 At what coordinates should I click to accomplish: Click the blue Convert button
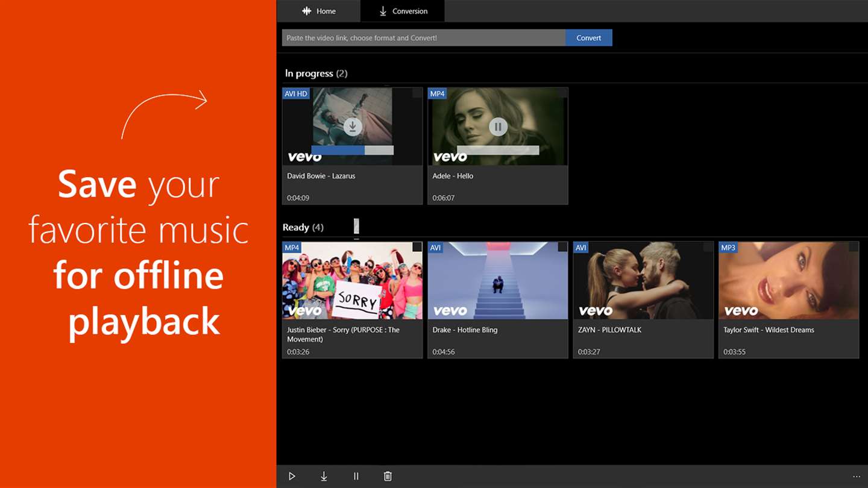pyautogui.click(x=588, y=37)
